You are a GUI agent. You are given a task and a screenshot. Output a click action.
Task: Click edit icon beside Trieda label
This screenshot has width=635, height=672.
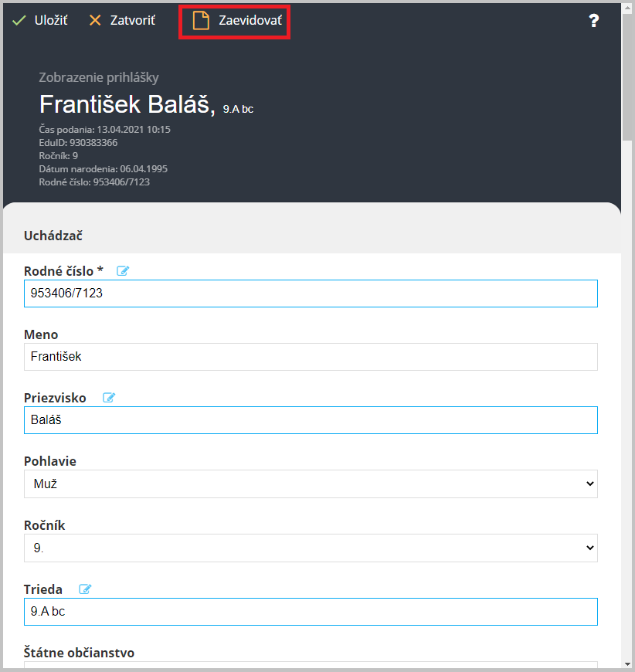[x=85, y=589]
